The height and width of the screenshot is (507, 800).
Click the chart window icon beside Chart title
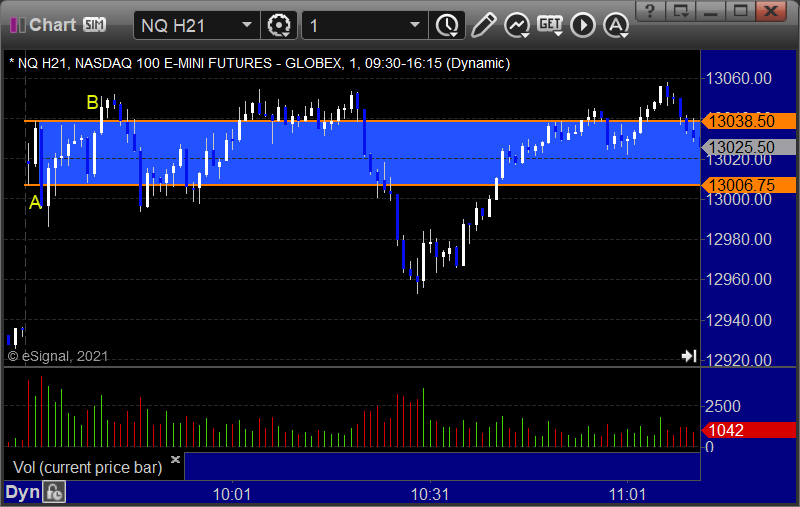pyautogui.click(x=17, y=25)
